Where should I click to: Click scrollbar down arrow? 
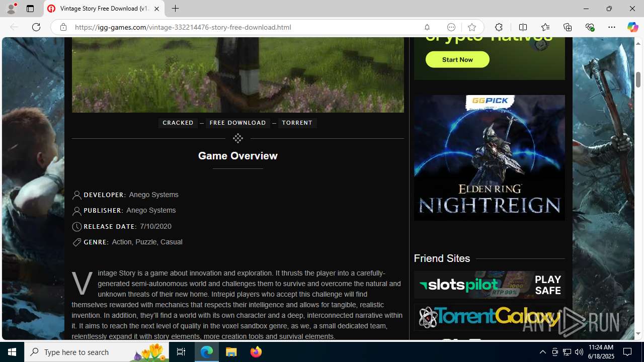click(x=638, y=334)
